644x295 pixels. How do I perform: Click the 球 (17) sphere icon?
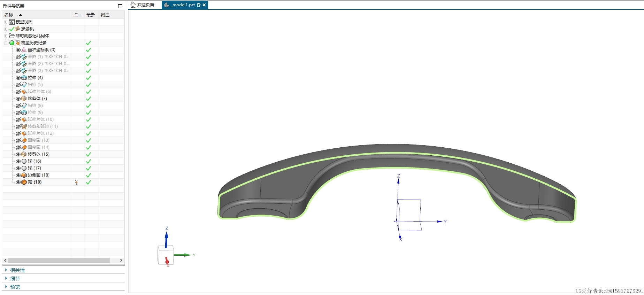[24, 168]
